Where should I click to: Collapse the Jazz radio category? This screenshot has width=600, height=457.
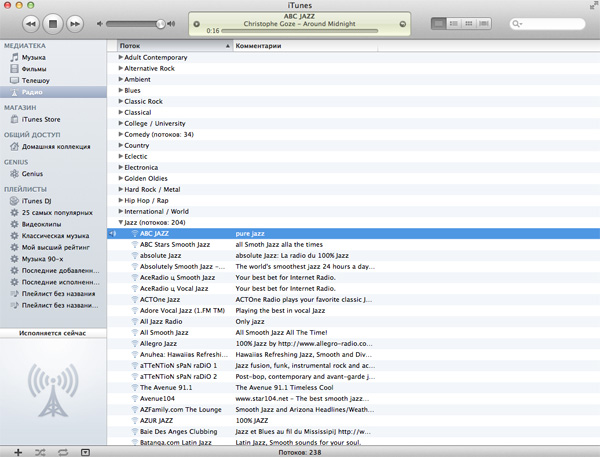[121, 223]
